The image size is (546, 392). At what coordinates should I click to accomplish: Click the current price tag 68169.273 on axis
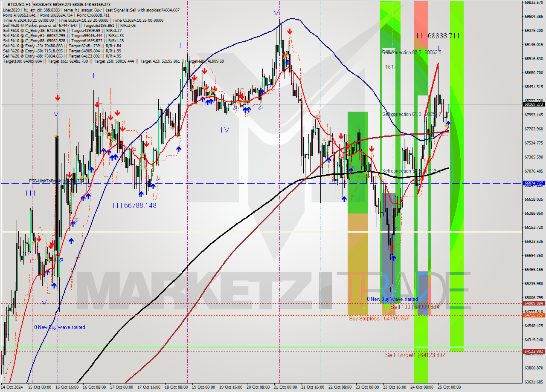[x=534, y=104]
